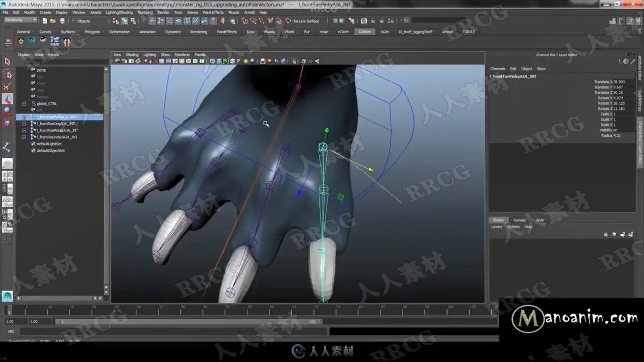Select the persp camera in Outliner

coord(42,70)
